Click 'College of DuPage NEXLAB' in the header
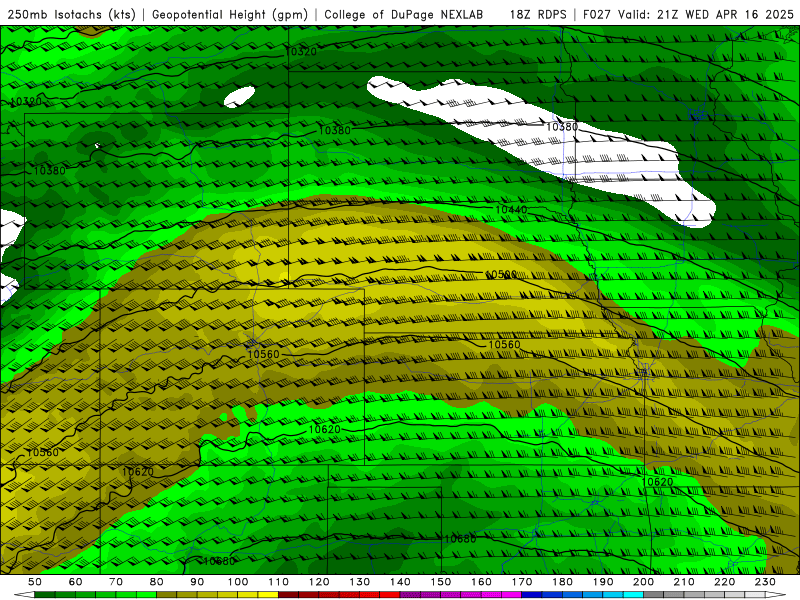Image resolution: width=800 pixels, height=600 pixels. tap(404, 14)
